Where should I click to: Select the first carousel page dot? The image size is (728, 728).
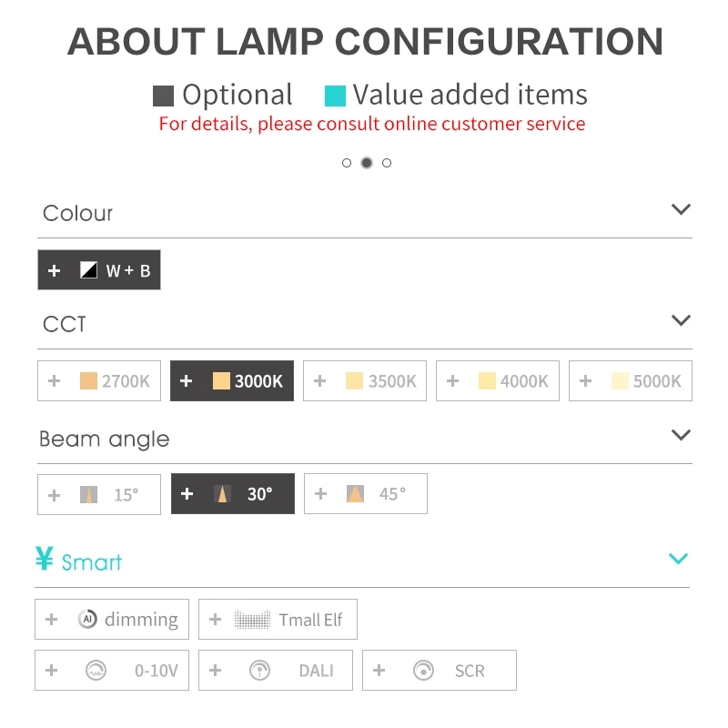click(x=347, y=163)
